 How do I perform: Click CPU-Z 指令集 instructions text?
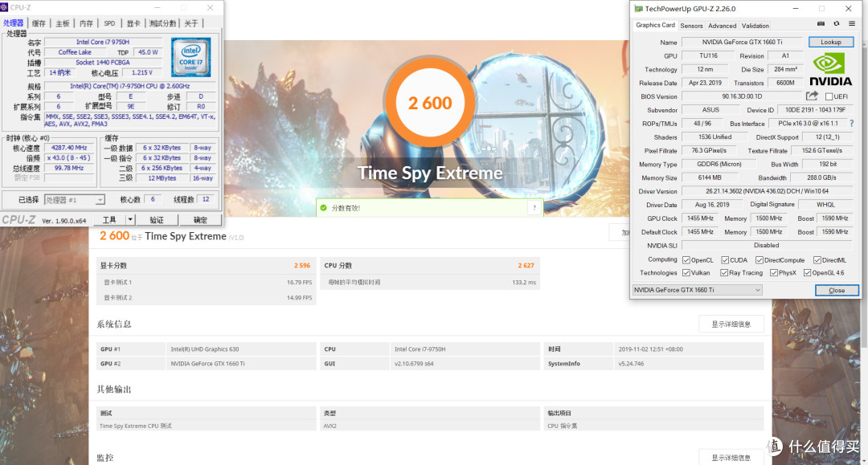click(130, 120)
